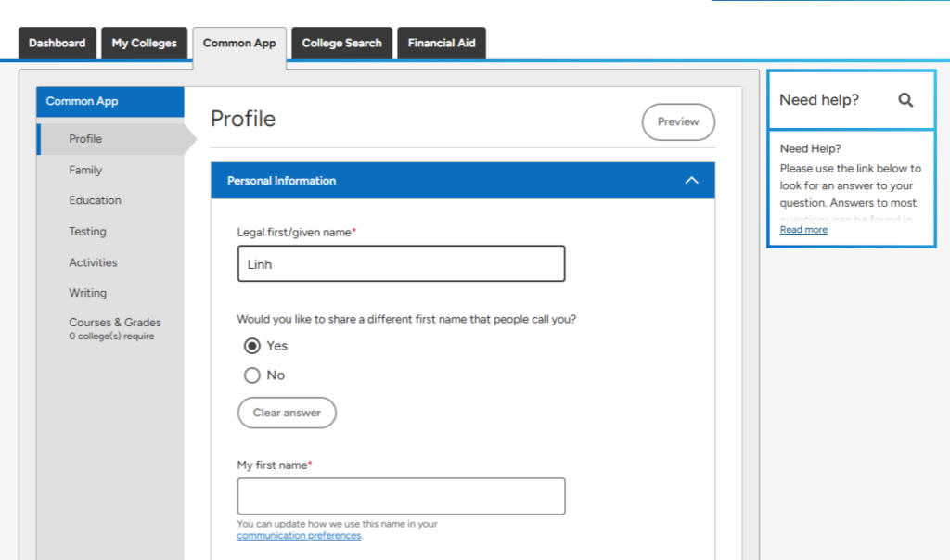Select the Yes radio button
This screenshot has height=560, width=950.
tap(252, 346)
